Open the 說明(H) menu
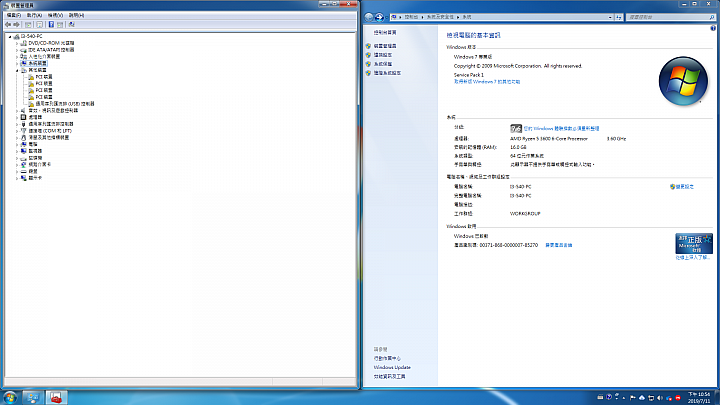The image size is (720, 405). pyautogui.click(x=76, y=15)
